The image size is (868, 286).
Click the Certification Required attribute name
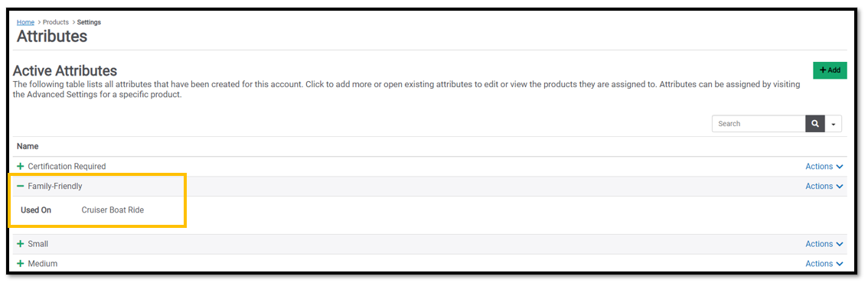click(67, 167)
